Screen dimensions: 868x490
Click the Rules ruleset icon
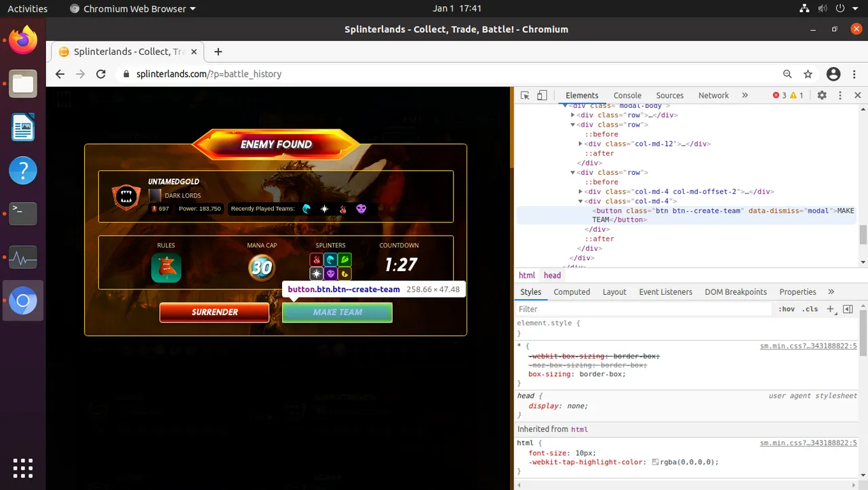click(x=166, y=268)
